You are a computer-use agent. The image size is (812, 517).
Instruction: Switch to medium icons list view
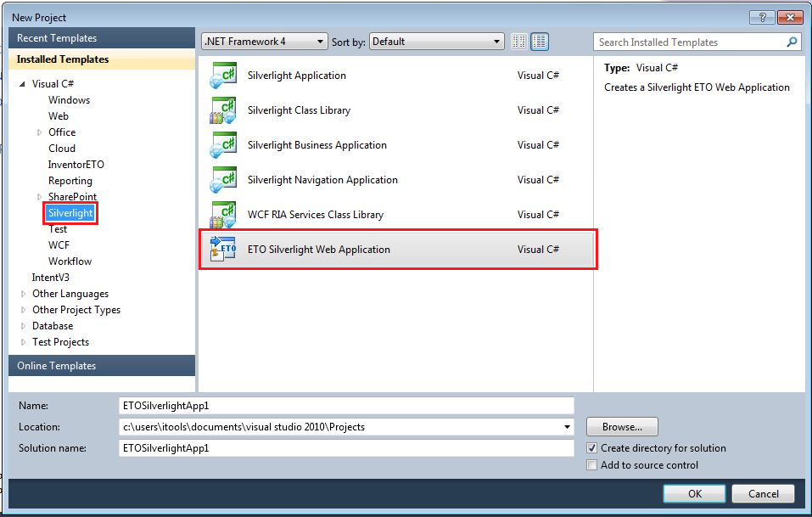point(540,42)
